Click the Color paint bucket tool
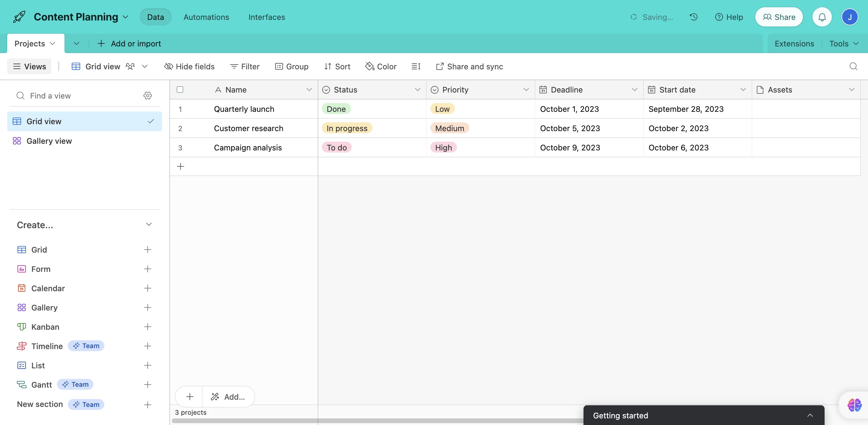The image size is (868, 425). 381,66
